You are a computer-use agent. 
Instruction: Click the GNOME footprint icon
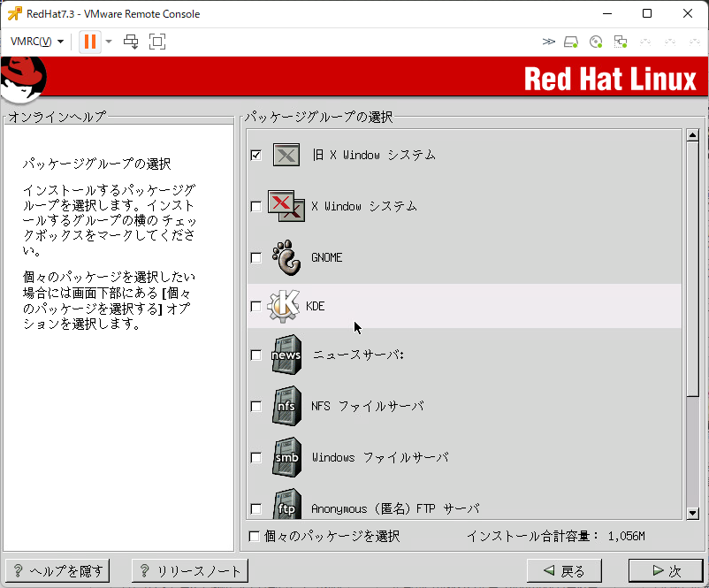(x=286, y=257)
